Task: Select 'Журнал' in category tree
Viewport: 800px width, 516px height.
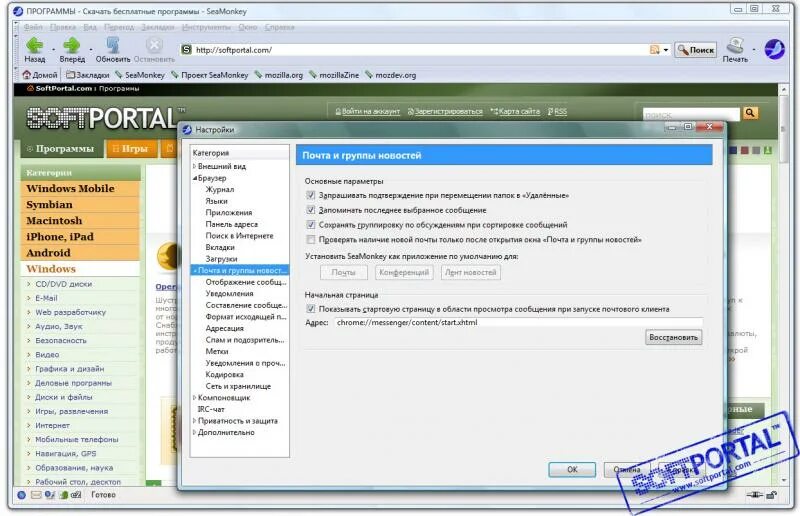Action: point(219,189)
